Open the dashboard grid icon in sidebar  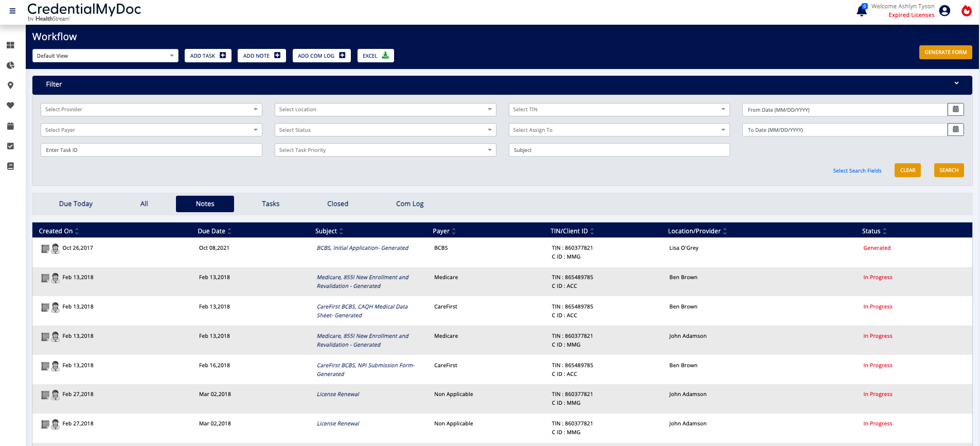10,45
